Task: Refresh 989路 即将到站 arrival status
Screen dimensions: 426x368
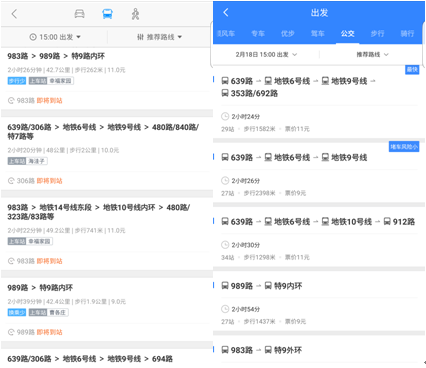Action: 11,332
